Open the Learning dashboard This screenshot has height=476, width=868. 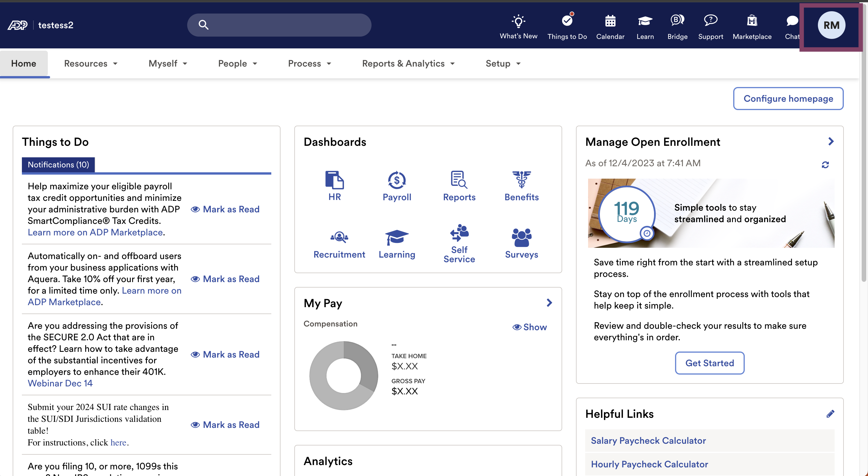click(397, 245)
